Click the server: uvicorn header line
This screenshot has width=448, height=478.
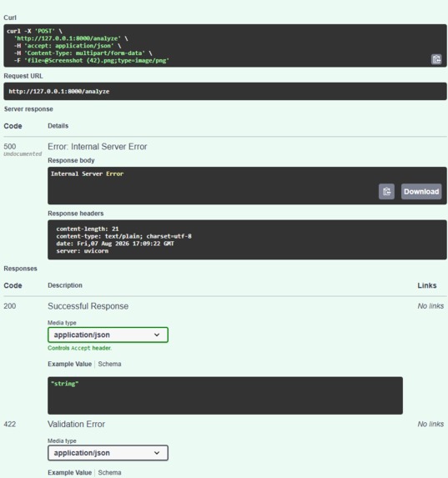[x=83, y=251]
